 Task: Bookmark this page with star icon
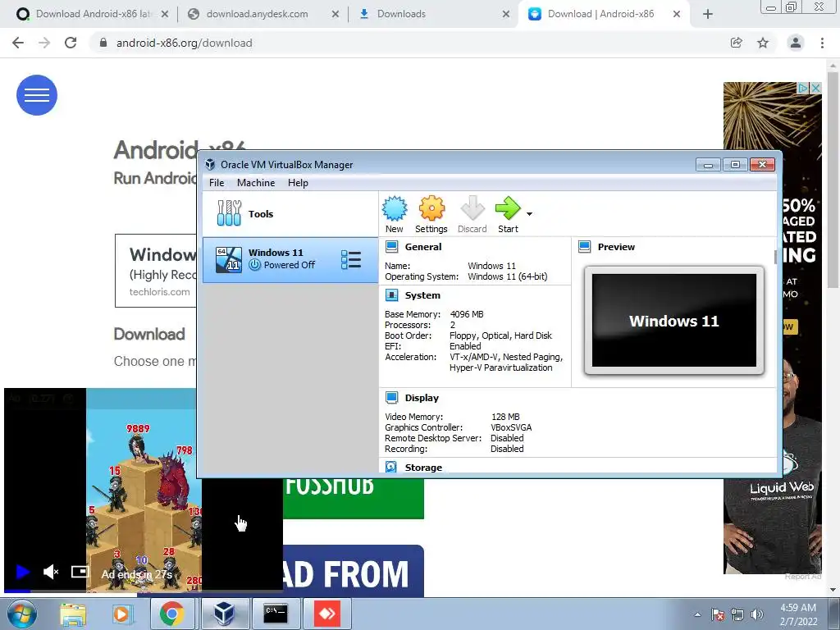click(x=763, y=43)
